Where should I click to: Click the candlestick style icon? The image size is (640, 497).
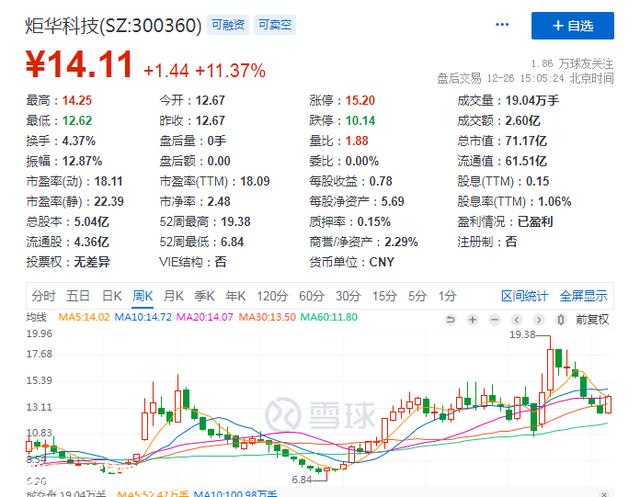pos(561,320)
